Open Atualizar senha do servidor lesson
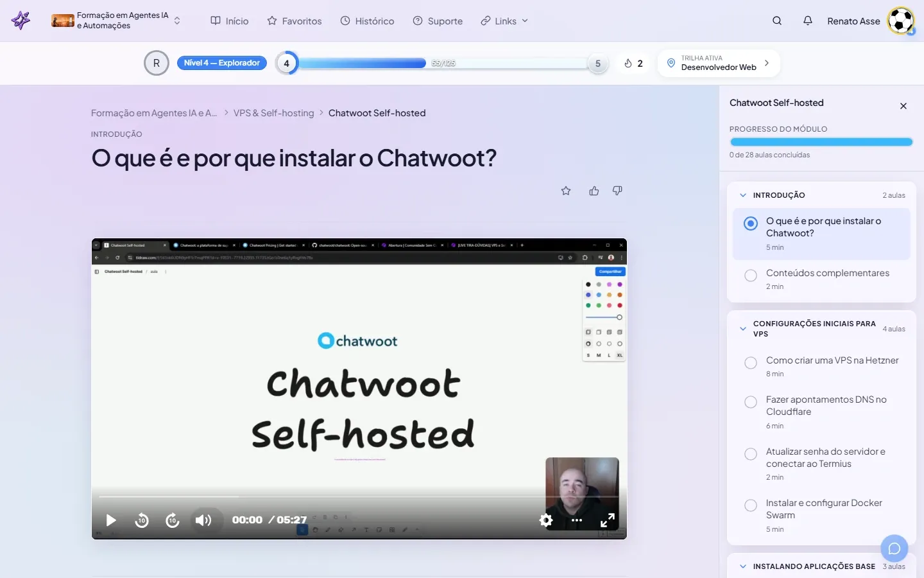Screen dimensions: 924x578 821,464
